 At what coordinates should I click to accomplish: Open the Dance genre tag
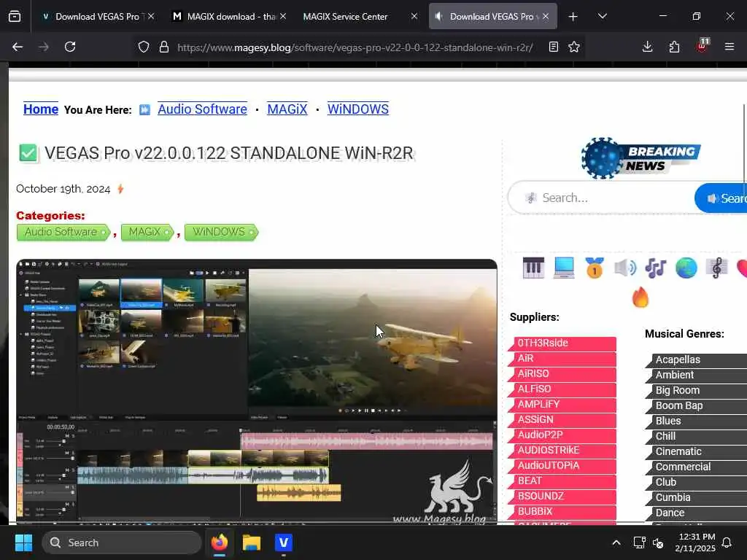pyautogui.click(x=696, y=513)
